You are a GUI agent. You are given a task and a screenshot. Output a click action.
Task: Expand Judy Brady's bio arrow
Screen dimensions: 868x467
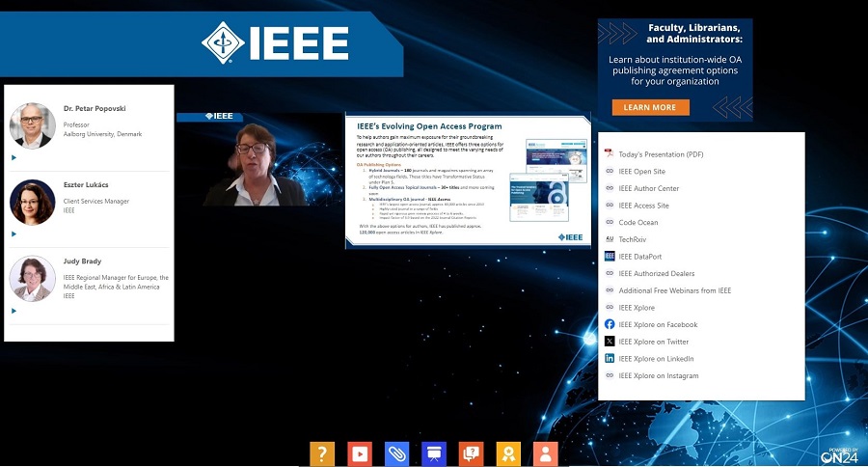14,311
